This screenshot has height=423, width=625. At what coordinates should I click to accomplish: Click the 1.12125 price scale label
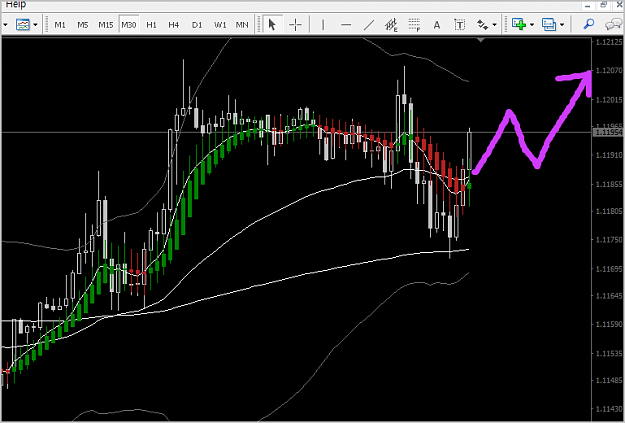click(x=609, y=42)
